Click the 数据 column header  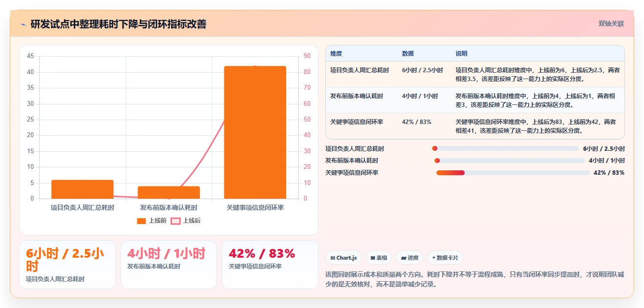click(x=408, y=54)
